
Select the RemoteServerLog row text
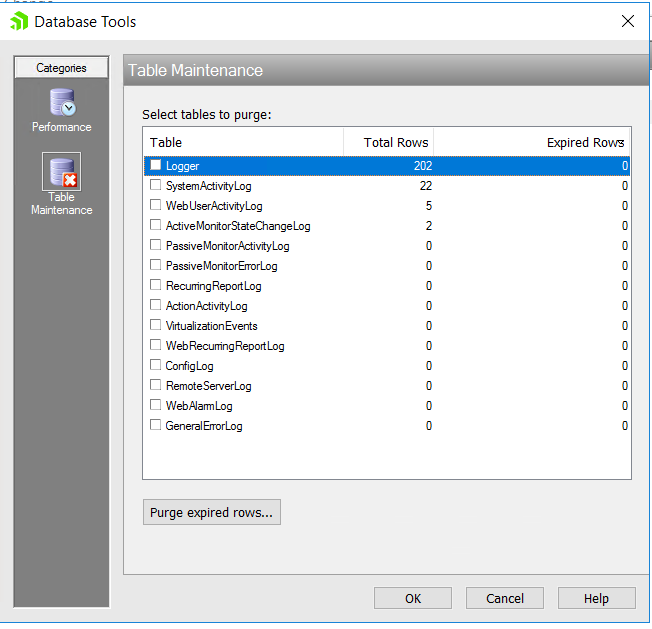209,385
